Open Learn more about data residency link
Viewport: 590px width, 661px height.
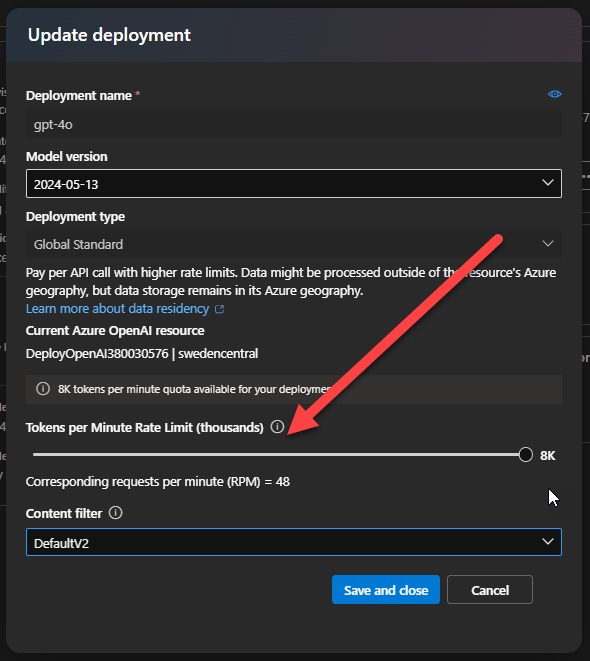(118, 309)
